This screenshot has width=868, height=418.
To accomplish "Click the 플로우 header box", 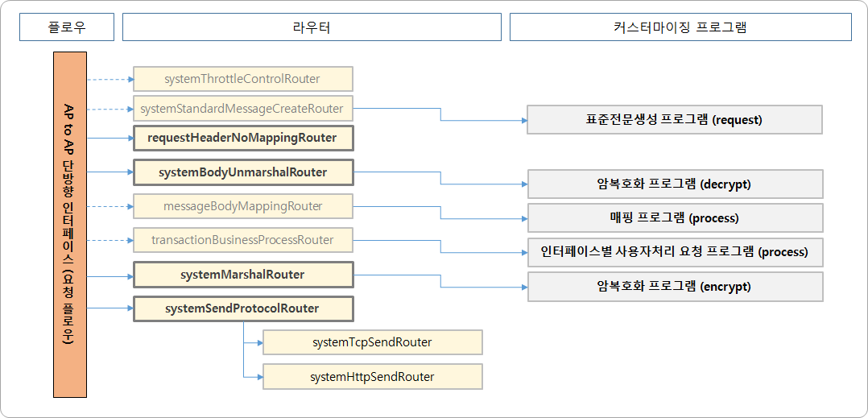I will coord(66,27).
